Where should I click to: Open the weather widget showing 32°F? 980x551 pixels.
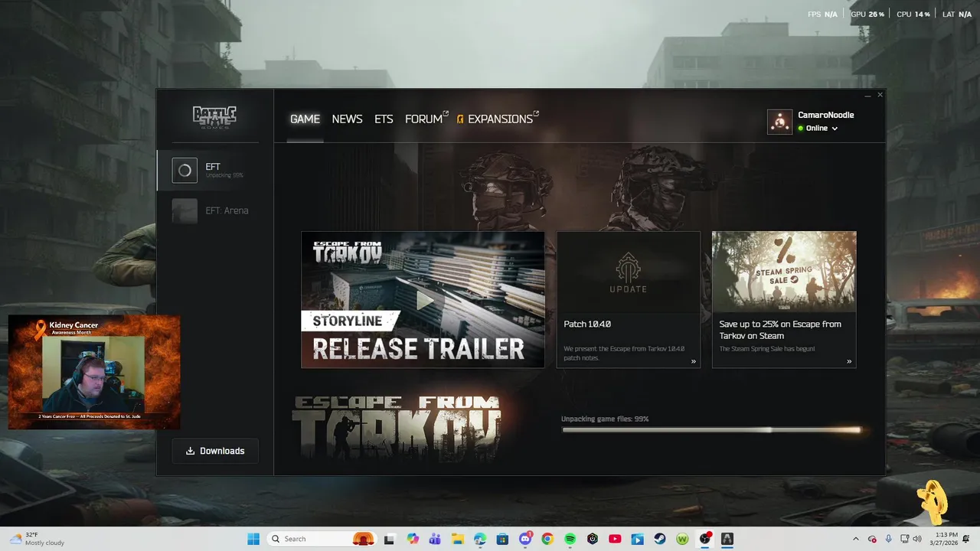tap(37, 539)
